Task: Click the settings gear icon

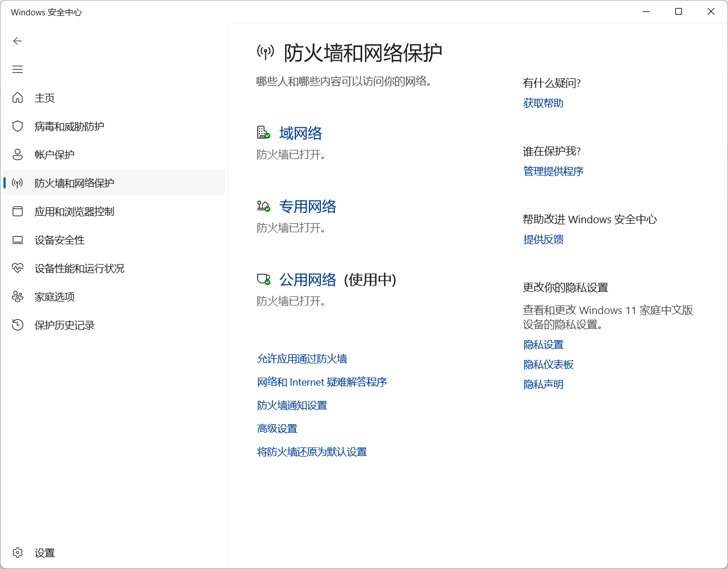Action: (x=18, y=553)
